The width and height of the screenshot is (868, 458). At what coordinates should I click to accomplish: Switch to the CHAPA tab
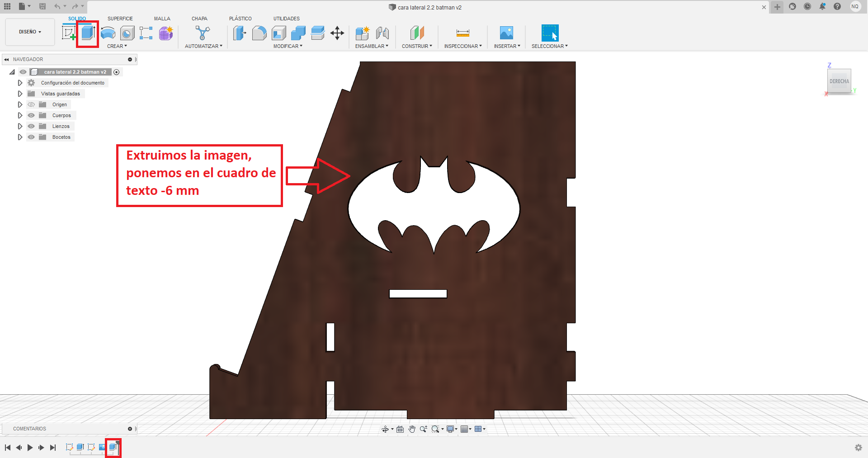click(x=199, y=19)
